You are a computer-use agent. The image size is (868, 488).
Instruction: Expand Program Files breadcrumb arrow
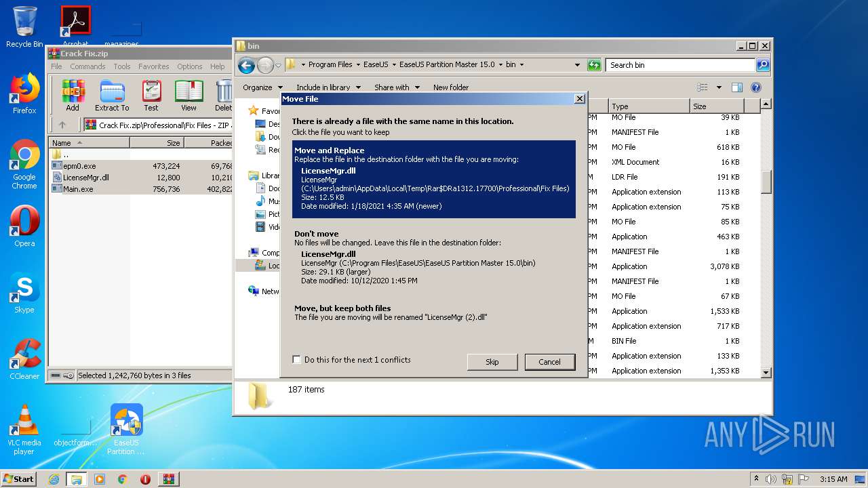click(x=357, y=65)
